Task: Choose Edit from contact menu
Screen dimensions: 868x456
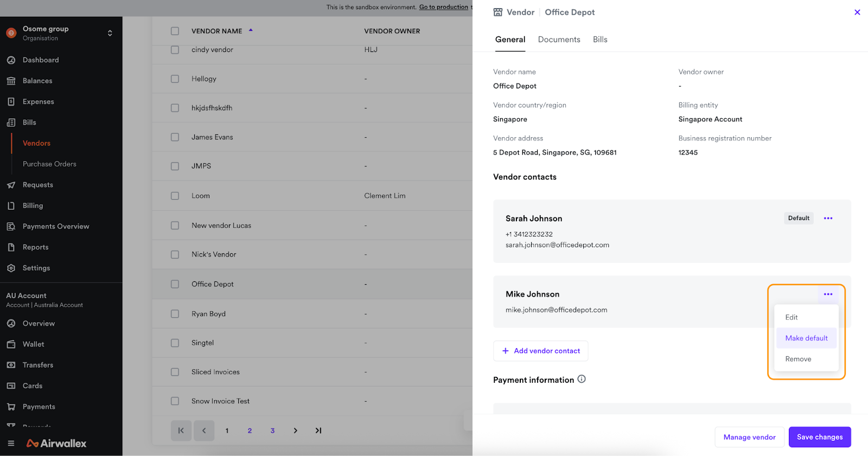Action: click(806, 317)
